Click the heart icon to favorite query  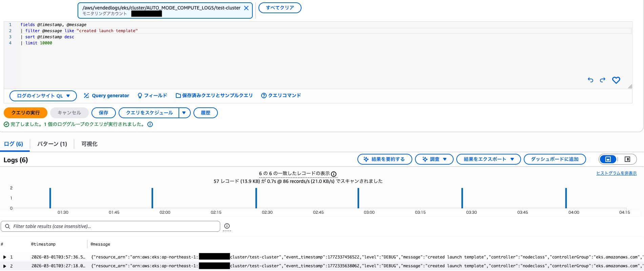click(616, 80)
